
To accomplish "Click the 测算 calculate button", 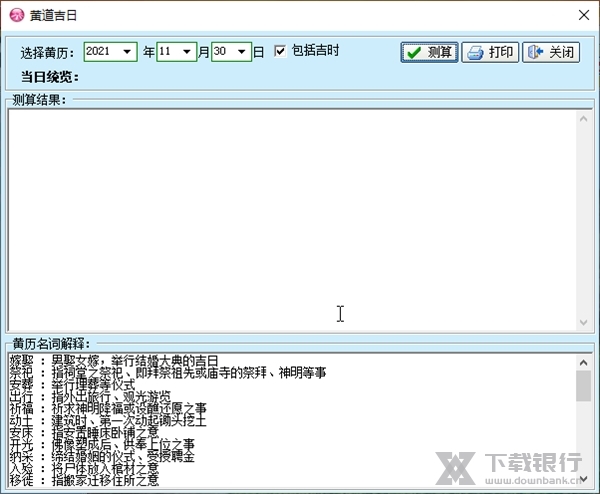I will [429, 52].
